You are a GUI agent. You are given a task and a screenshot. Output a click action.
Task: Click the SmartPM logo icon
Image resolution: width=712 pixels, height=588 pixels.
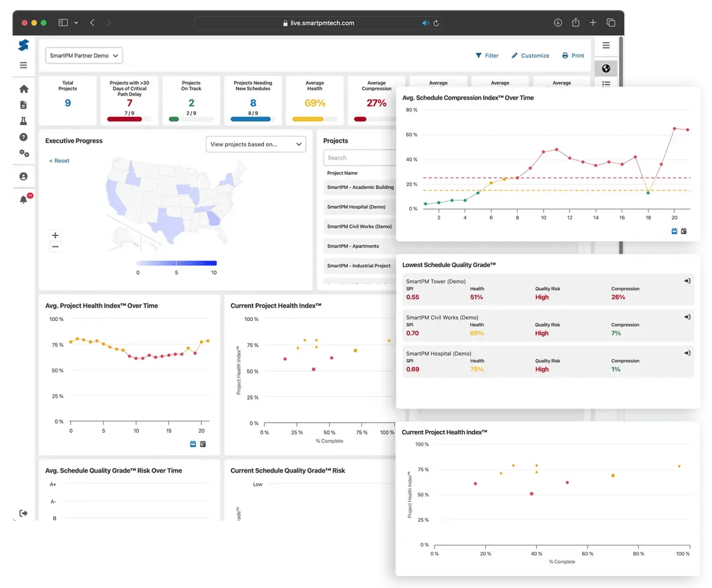(23, 45)
